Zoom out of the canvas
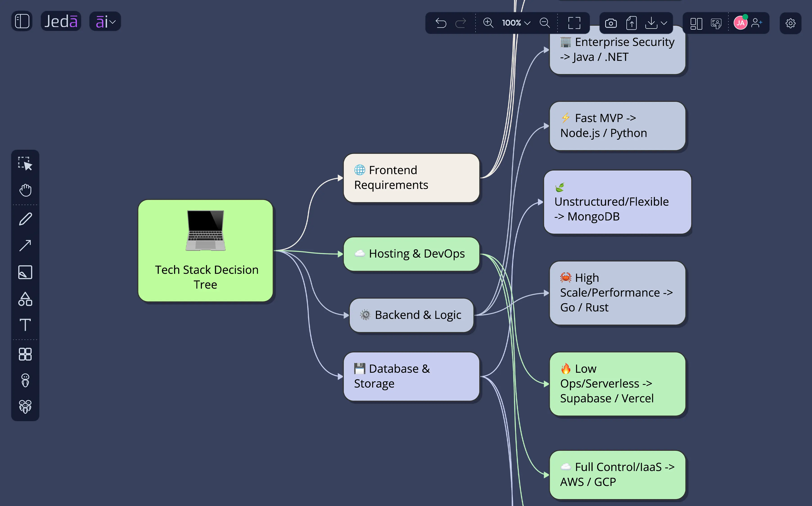The width and height of the screenshot is (812, 506). pyautogui.click(x=545, y=23)
